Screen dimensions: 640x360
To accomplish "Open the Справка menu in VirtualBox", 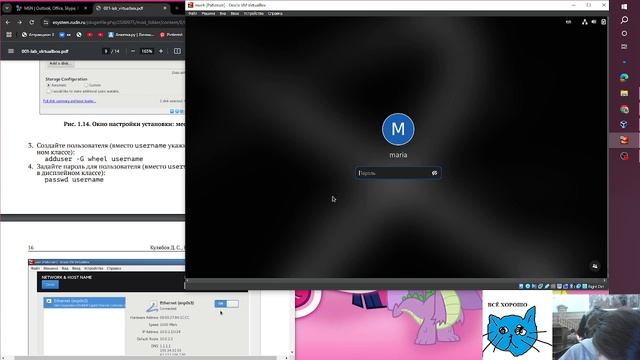I will pyautogui.click(x=275, y=13).
